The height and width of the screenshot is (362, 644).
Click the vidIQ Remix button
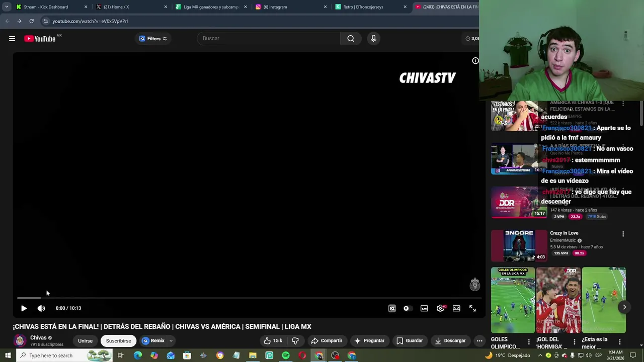click(152, 341)
